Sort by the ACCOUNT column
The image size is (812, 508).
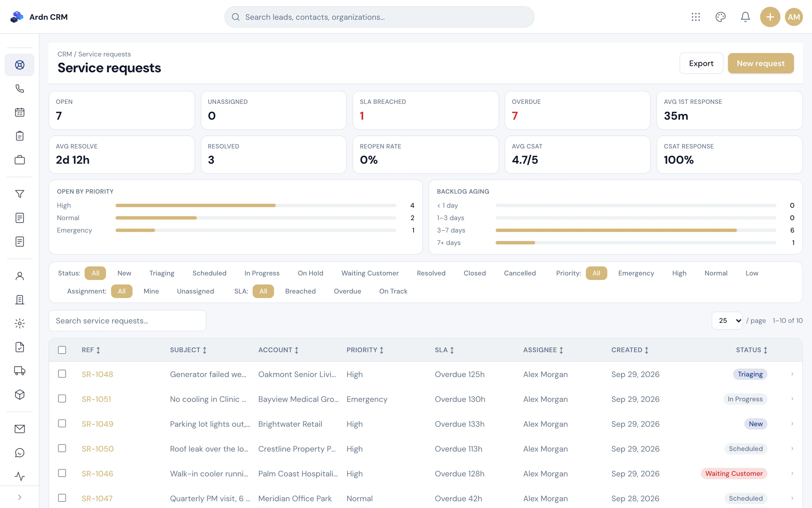[x=279, y=350]
